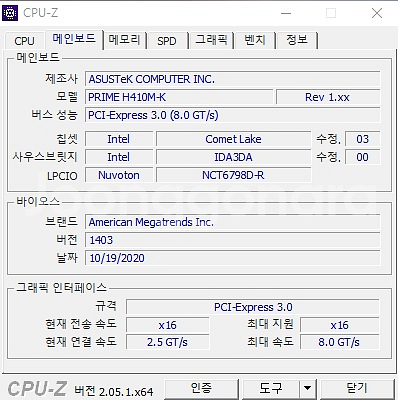The image size is (398, 400).
Task: Click BIOS brand American Megatrends Inc.
Action: [232, 222]
